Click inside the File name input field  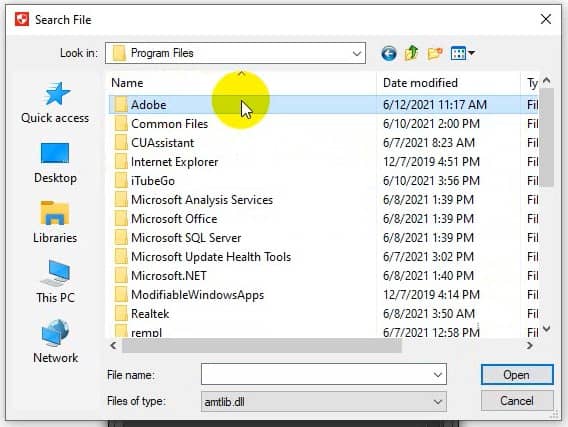click(317, 374)
